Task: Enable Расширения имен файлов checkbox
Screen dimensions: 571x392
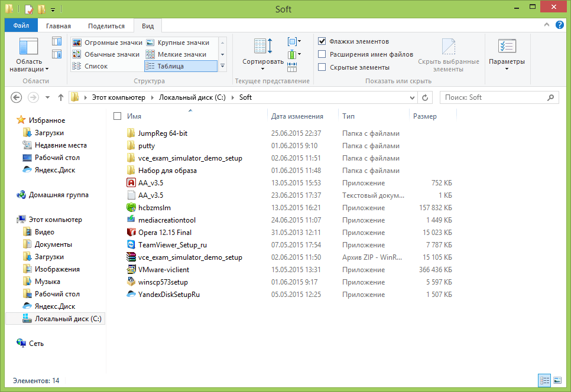Action: (322, 54)
